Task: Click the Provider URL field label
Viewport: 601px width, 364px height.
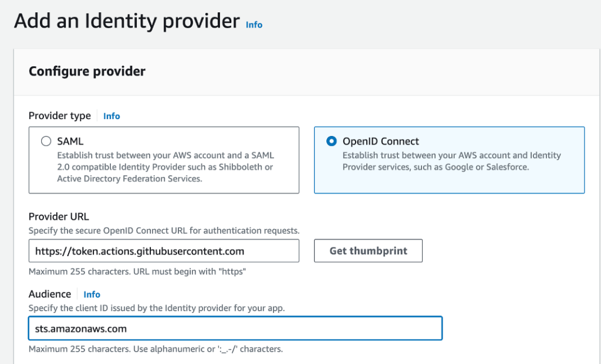Action: click(x=59, y=217)
